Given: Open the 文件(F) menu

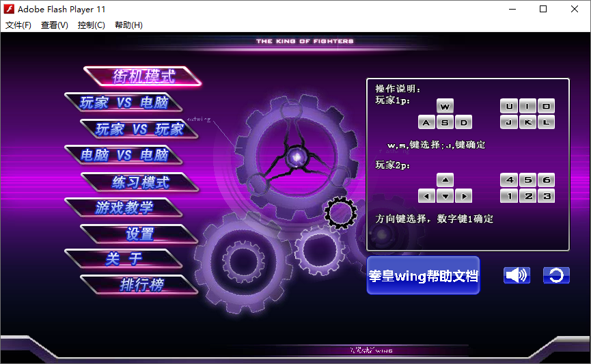Looking at the screenshot, I should pos(18,25).
